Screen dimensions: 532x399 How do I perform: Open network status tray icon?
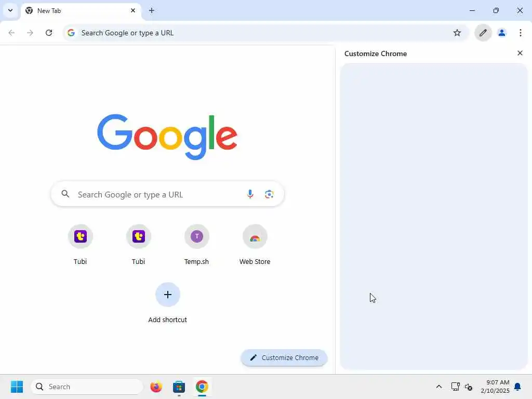point(455,387)
